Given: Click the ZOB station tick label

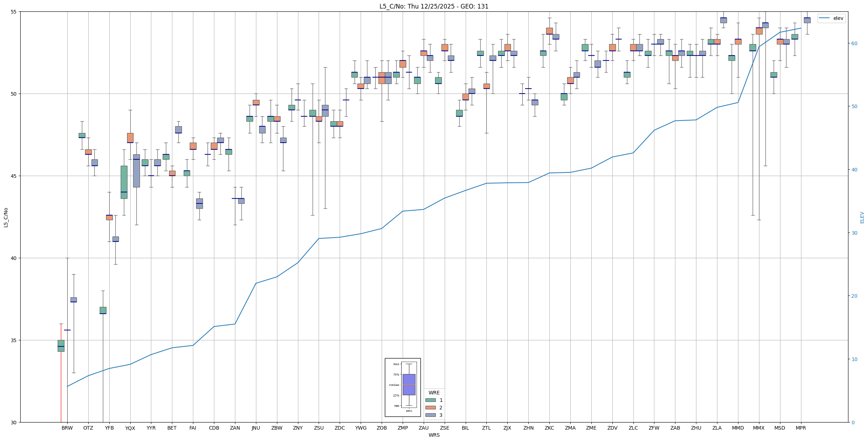Looking at the screenshot, I should tap(382, 428).
